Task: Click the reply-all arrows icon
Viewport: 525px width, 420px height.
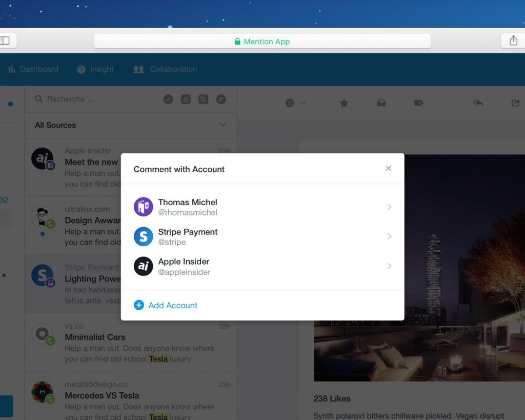Action: click(x=478, y=103)
